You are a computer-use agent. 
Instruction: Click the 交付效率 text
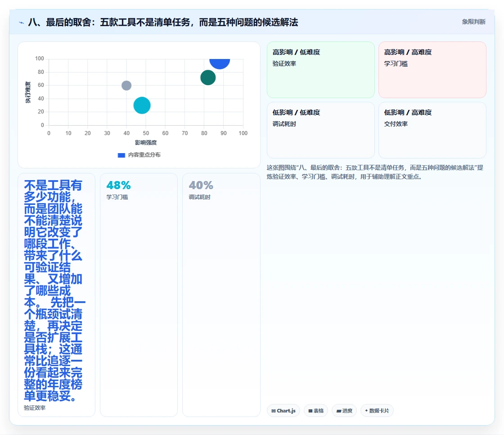396,124
